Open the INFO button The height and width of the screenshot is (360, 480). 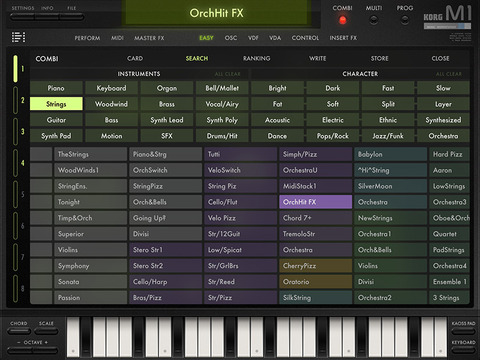pyautogui.click(x=47, y=16)
